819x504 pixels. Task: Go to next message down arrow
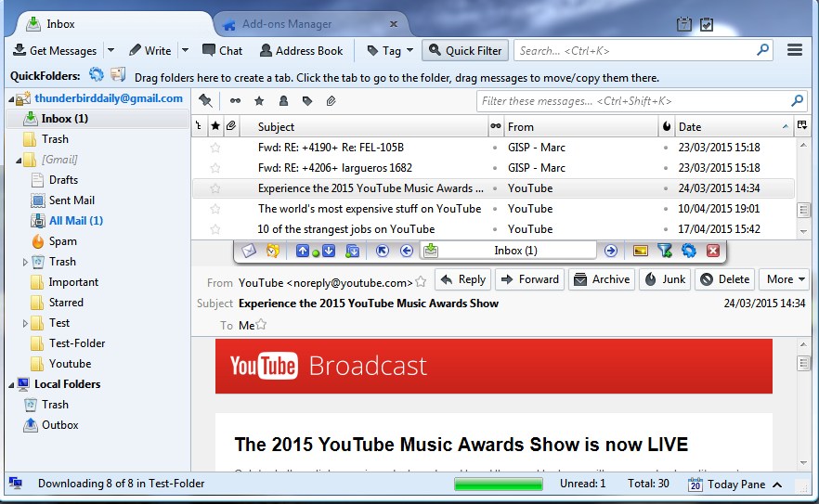(329, 251)
